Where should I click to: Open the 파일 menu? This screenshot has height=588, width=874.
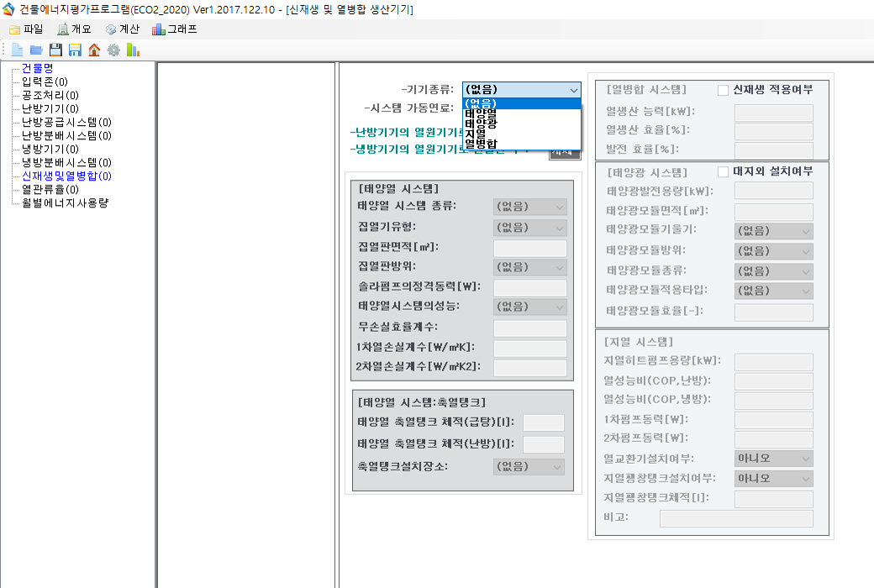point(26,29)
